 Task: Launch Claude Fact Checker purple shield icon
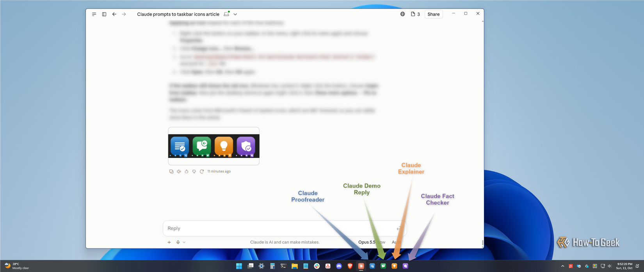[x=405, y=266]
